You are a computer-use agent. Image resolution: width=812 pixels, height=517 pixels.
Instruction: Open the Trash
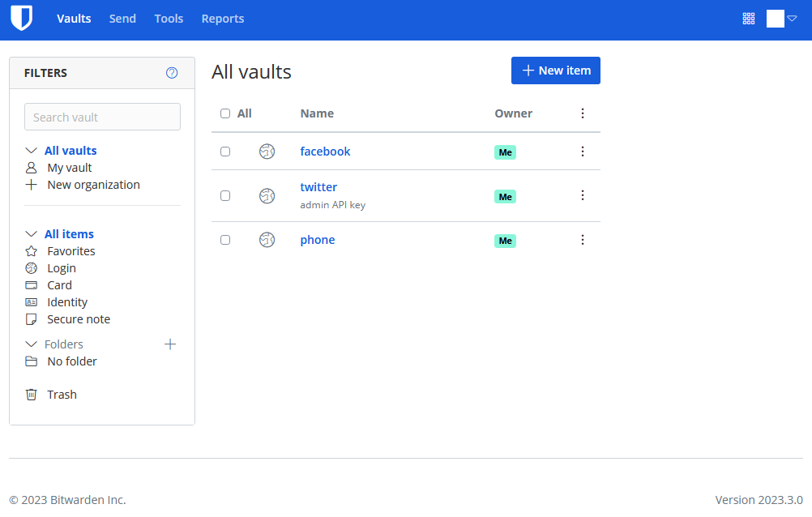click(62, 394)
